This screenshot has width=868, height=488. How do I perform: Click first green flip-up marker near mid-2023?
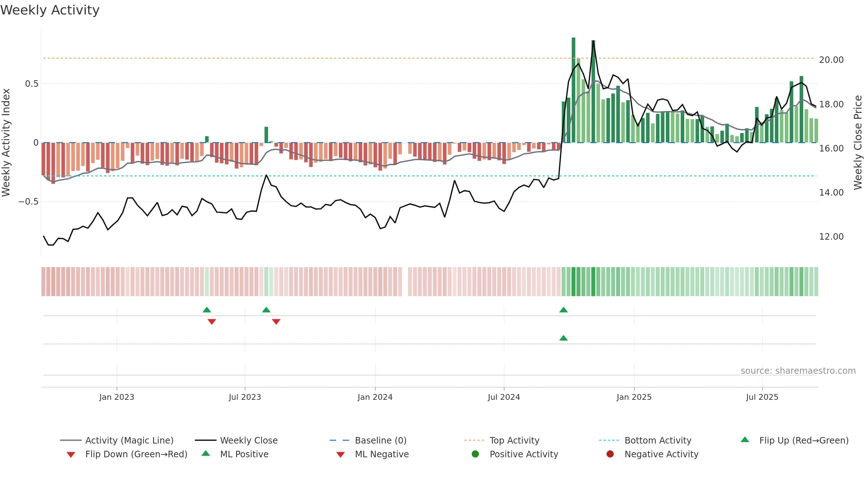[207, 310]
